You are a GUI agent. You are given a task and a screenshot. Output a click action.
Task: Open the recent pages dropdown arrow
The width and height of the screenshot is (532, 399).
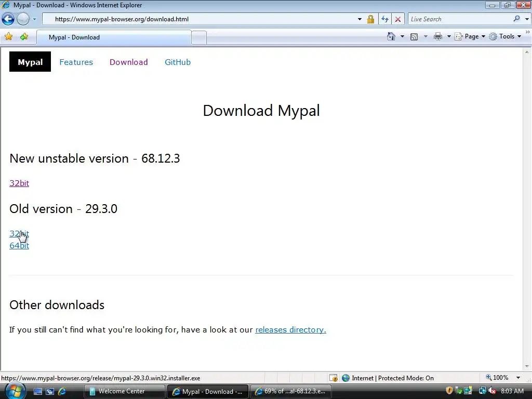coord(35,19)
